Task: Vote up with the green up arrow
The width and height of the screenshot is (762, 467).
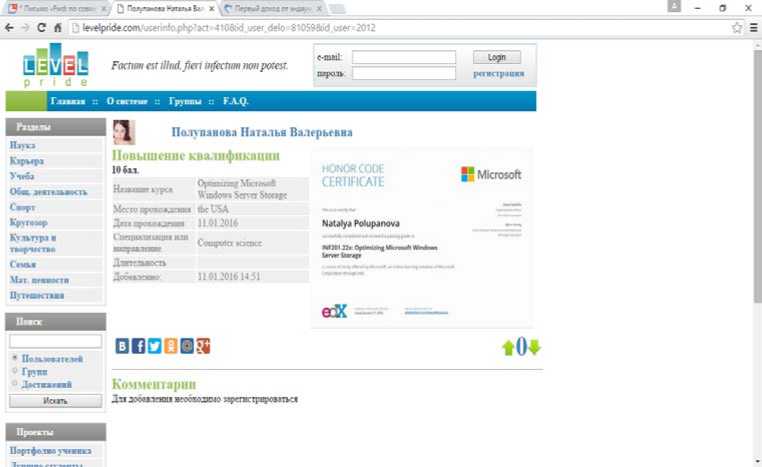Action: [x=508, y=347]
